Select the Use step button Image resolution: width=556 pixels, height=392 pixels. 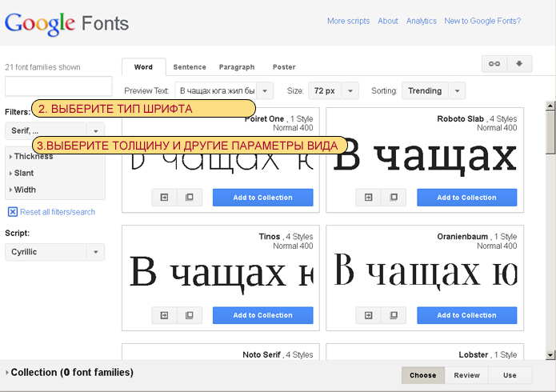[510, 375]
